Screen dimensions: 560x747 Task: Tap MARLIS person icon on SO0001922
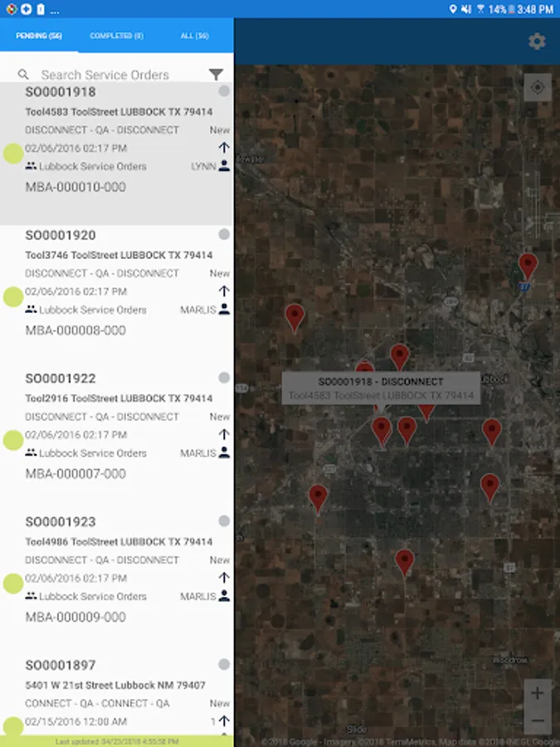pos(224,452)
